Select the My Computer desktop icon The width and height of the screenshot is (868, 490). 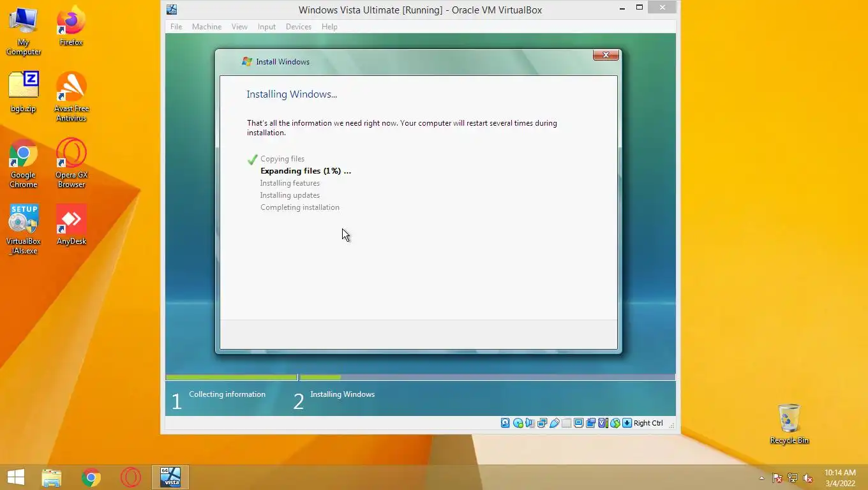click(24, 31)
